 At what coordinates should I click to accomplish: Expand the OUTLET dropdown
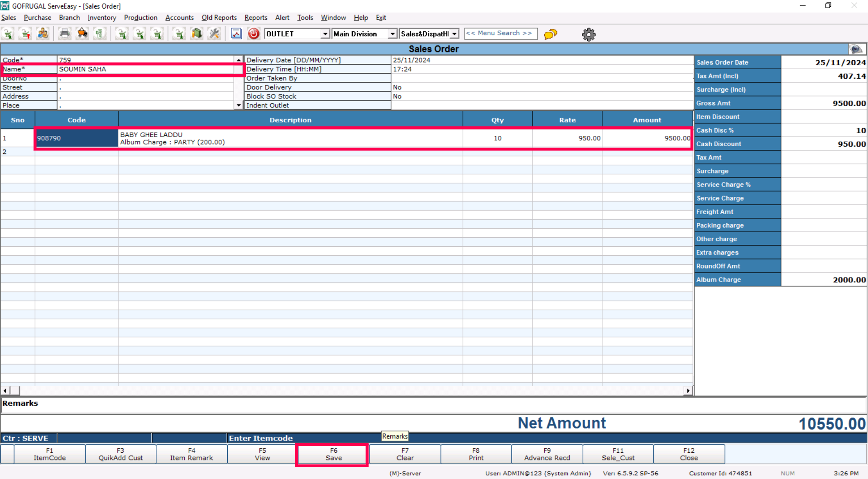click(325, 34)
